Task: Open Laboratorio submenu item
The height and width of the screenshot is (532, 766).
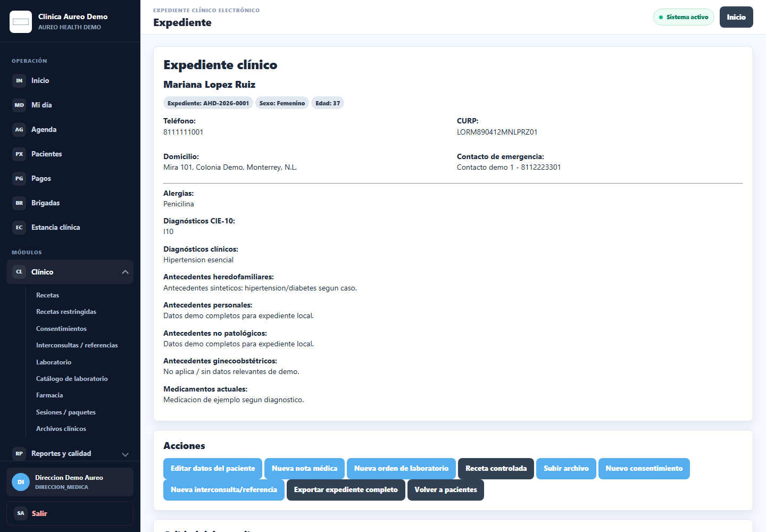Action: point(54,362)
